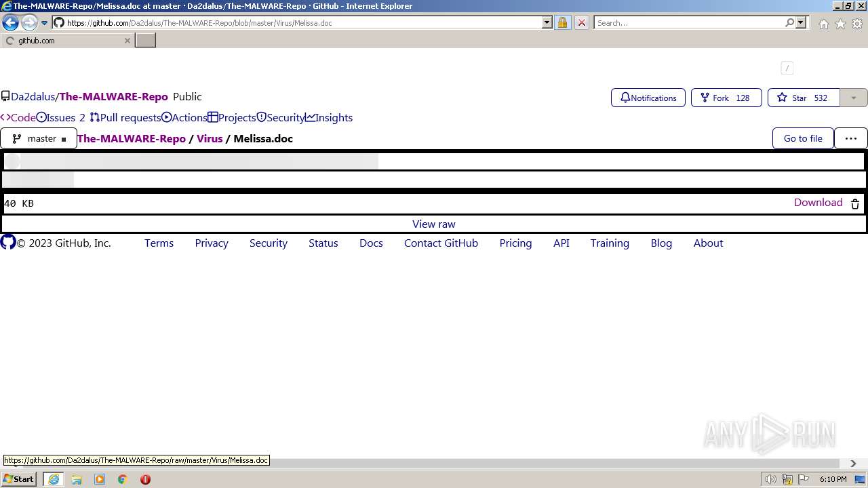Star the repository with Star 532
The image size is (868, 488).
coord(804,98)
